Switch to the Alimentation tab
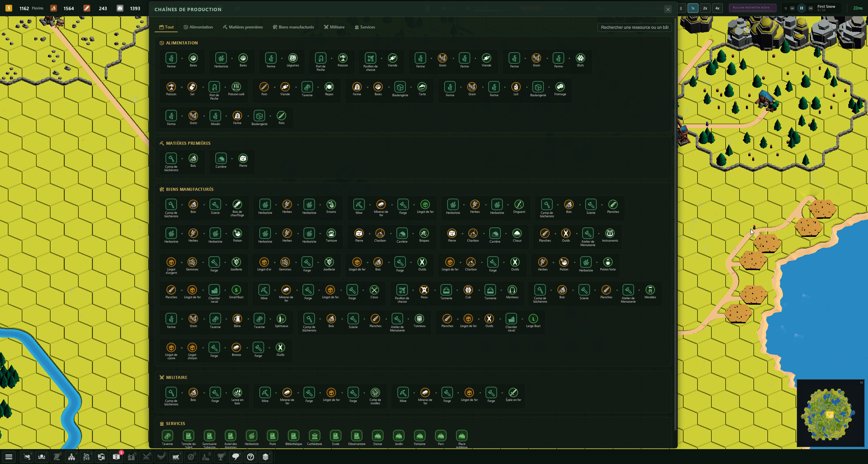The height and width of the screenshot is (464, 868). coord(198,27)
